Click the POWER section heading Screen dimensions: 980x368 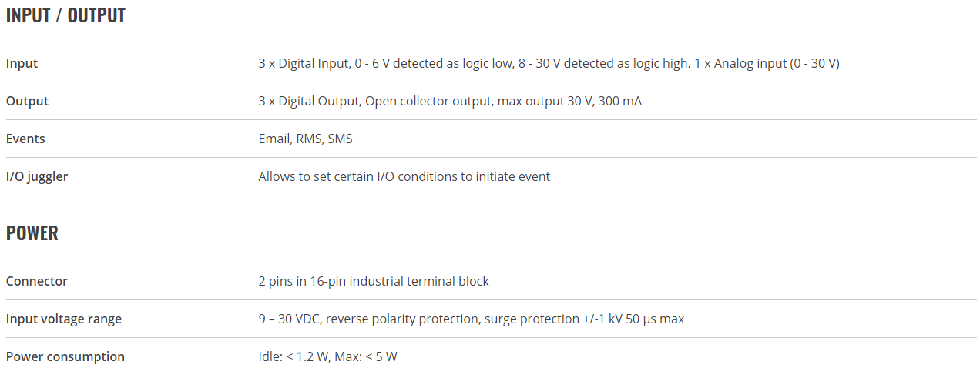click(32, 233)
